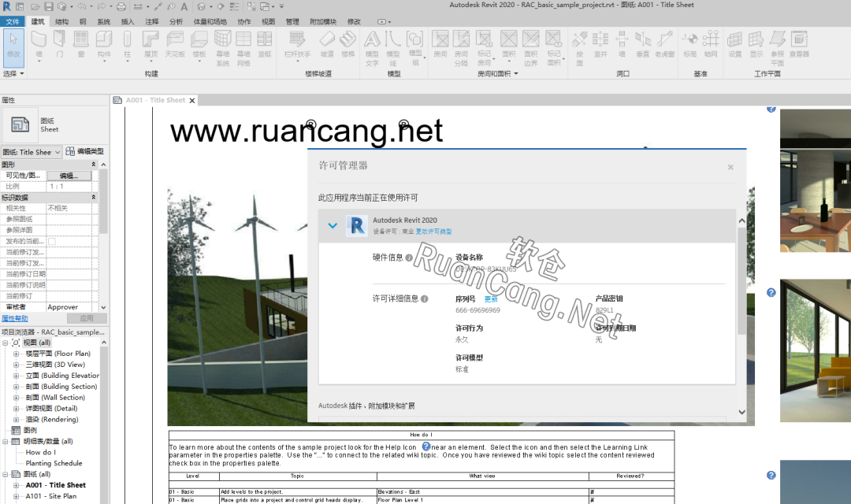Switch to the 结构 ribbon tab

61,21
